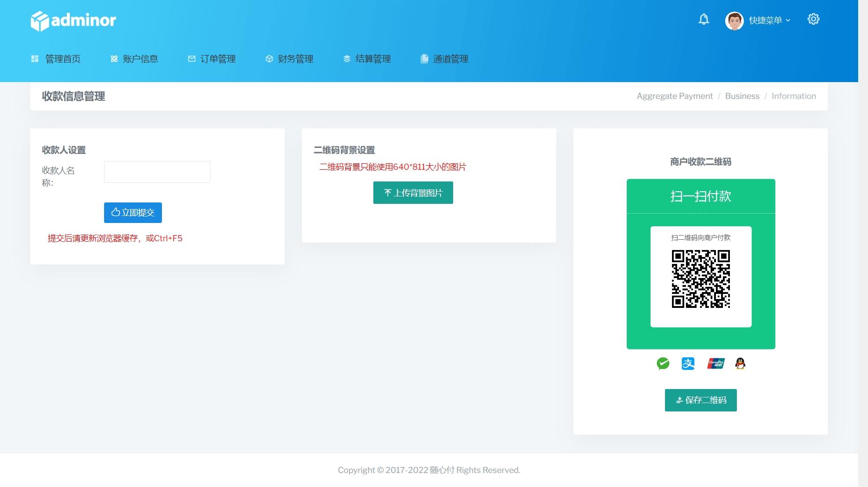Click the 二维码背景只能使用640*811大小的图片 notice

pyautogui.click(x=392, y=167)
